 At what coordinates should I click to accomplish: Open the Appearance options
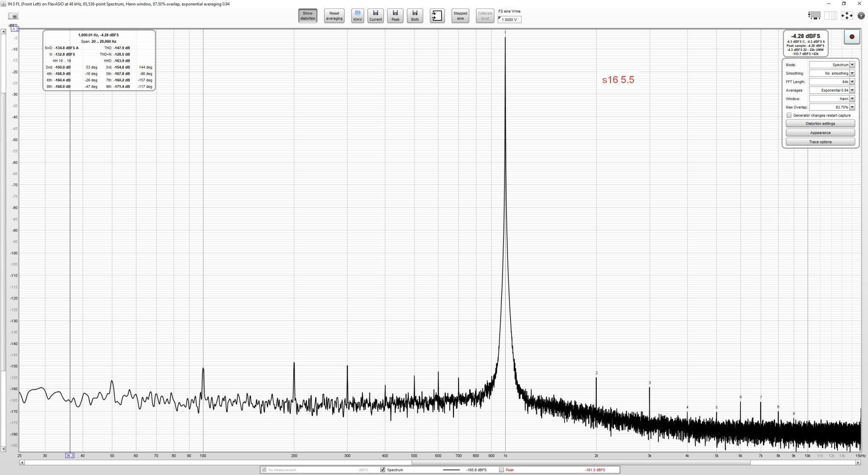point(820,133)
